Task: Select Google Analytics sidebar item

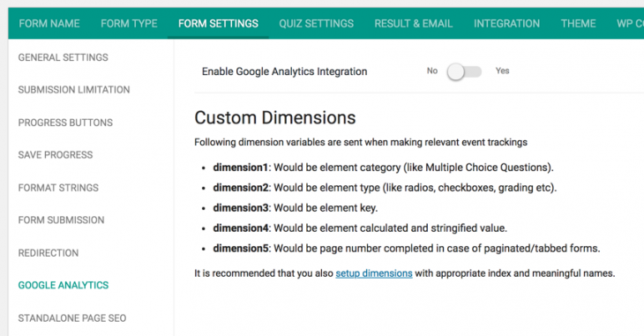Action: pyautogui.click(x=64, y=285)
